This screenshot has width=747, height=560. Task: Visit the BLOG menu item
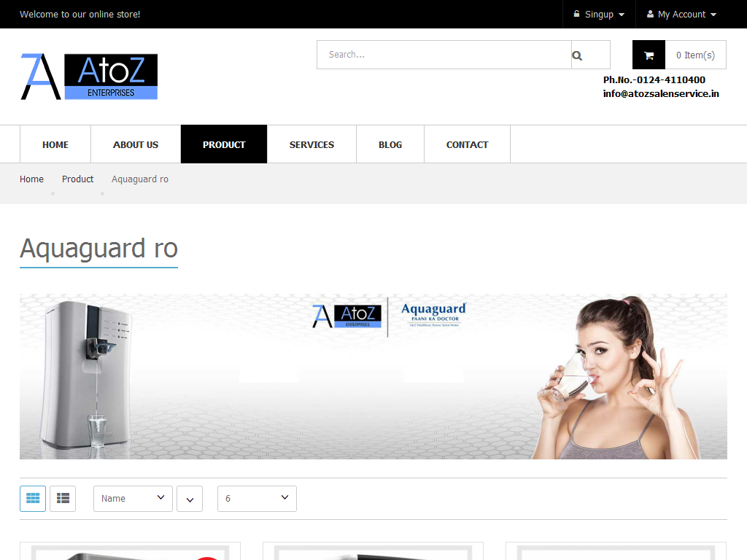tap(390, 144)
